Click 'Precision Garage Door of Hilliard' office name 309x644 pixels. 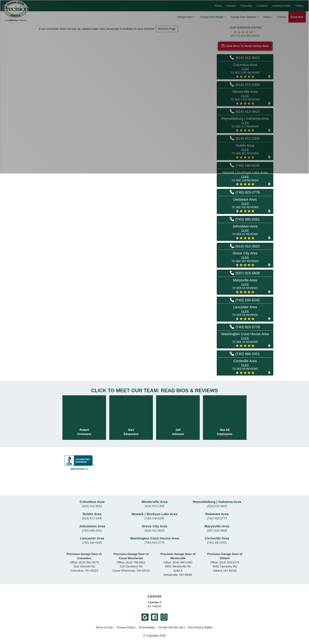click(x=225, y=556)
